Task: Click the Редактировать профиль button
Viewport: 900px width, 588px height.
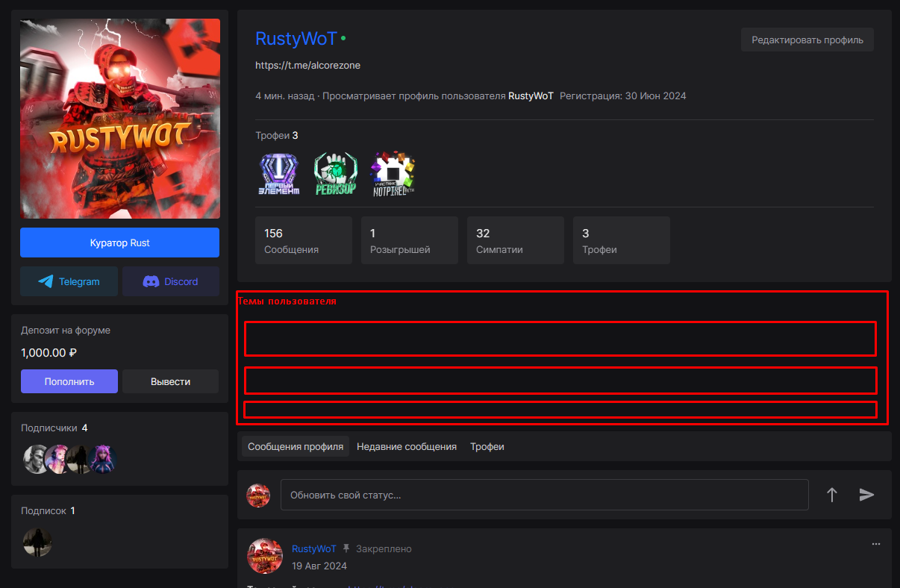Action: 807,40
